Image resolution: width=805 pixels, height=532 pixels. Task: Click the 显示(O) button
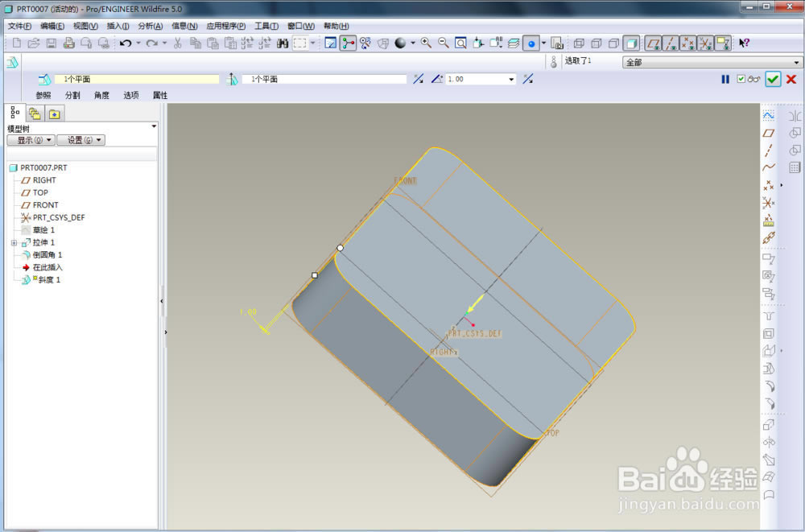[x=31, y=140]
